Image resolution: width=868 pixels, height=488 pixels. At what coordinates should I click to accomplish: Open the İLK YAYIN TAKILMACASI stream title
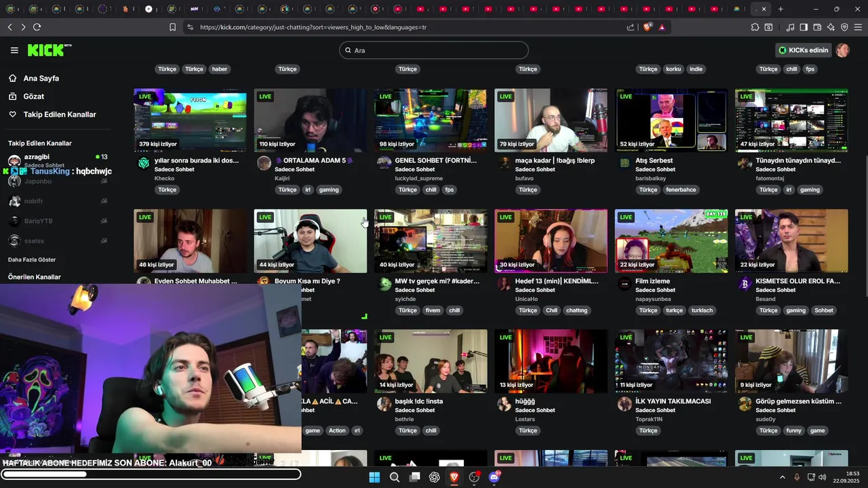(673, 401)
